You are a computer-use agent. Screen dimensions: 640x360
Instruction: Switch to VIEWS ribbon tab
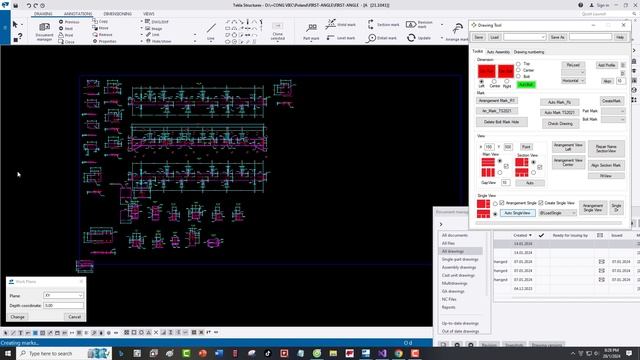point(149,14)
